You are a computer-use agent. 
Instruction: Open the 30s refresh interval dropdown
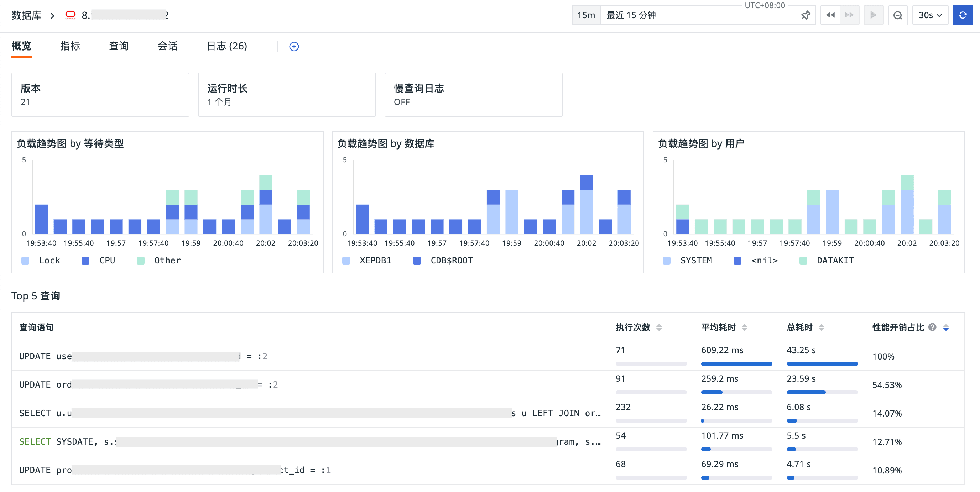(x=930, y=15)
